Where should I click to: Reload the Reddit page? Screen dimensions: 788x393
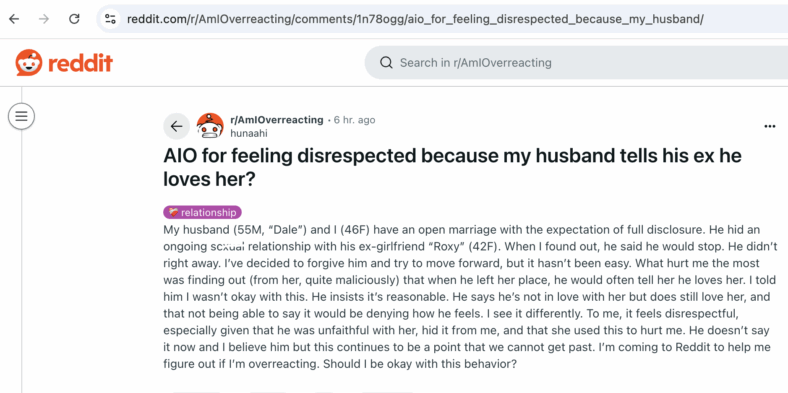pyautogui.click(x=74, y=19)
